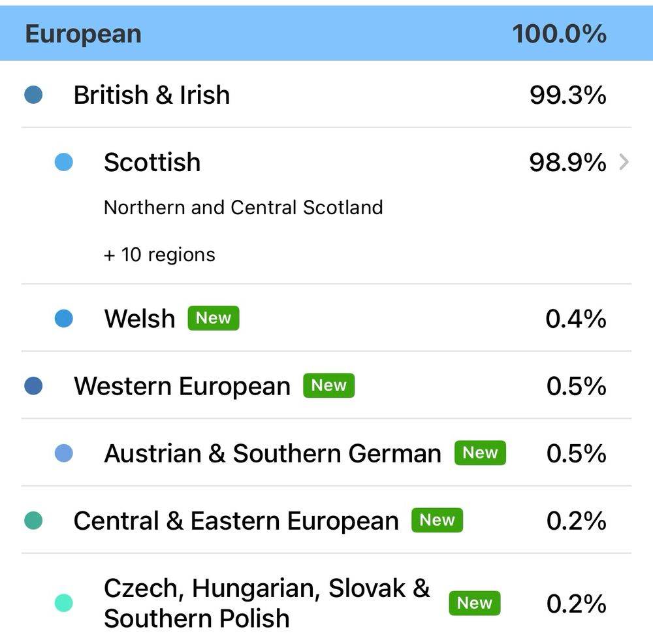Tap New badge next to Austrian & Southern German
This screenshot has height=644, width=653.
pos(480,453)
